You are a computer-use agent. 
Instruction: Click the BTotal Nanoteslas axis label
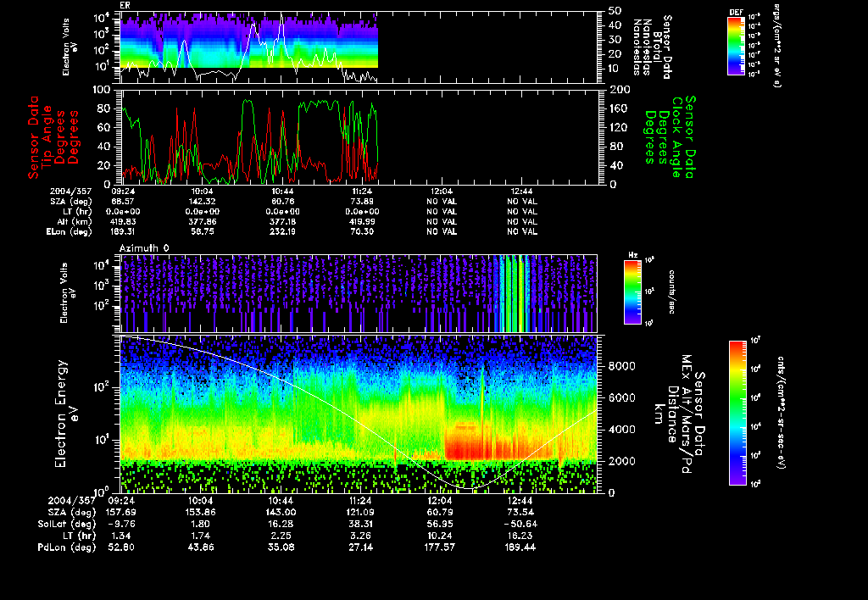point(655,47)
